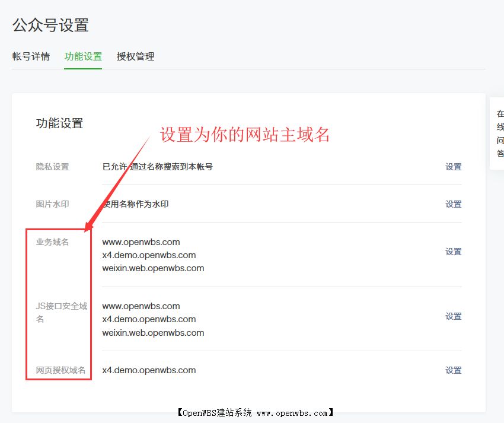Select the active 功能设置 tab
This screenshot has height=423, width=504.
pyautogui.click(x=82, y=56)
